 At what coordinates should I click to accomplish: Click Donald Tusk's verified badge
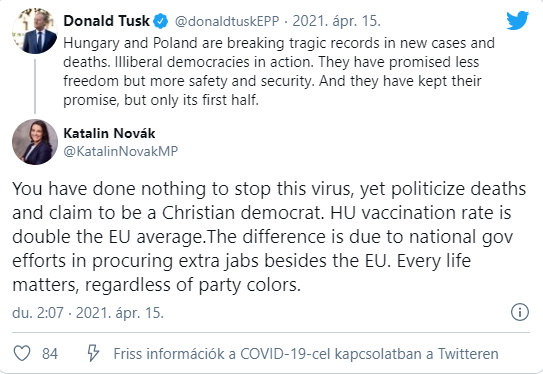click(x=160, y=21)
